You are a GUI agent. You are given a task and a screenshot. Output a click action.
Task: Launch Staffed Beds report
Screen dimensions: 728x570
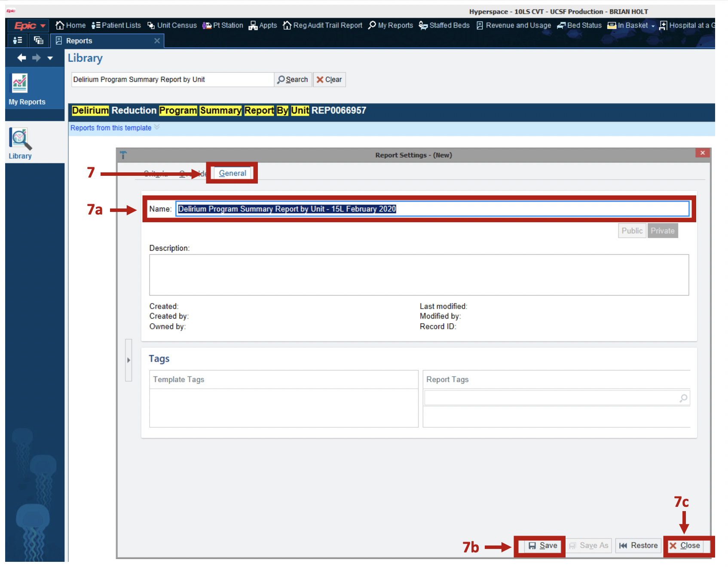point(444,25)
